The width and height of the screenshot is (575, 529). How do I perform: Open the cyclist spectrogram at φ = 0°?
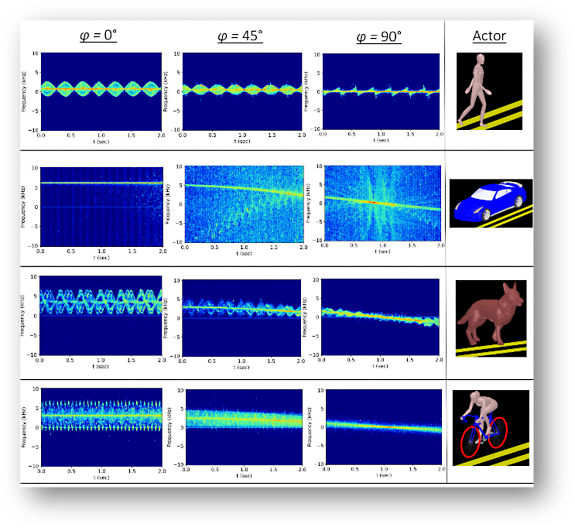102,427
